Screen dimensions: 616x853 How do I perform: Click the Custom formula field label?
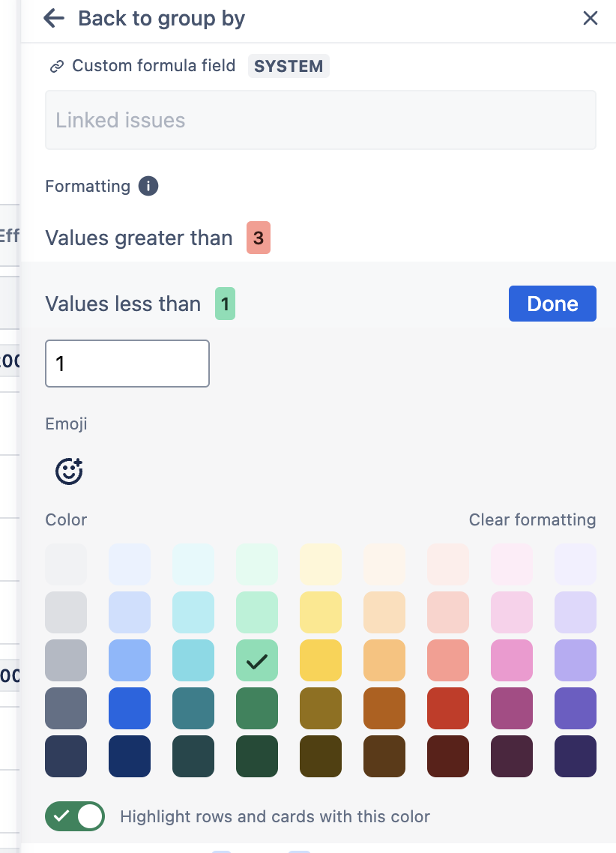153,65
